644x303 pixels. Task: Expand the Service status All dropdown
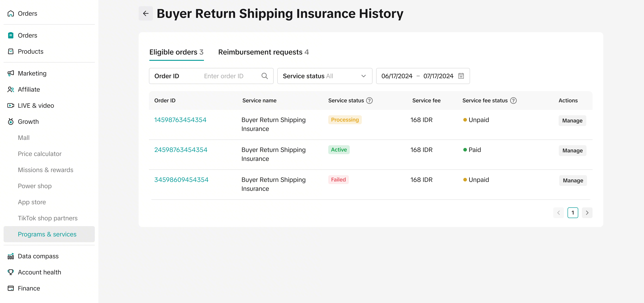(x=324, y=76)
